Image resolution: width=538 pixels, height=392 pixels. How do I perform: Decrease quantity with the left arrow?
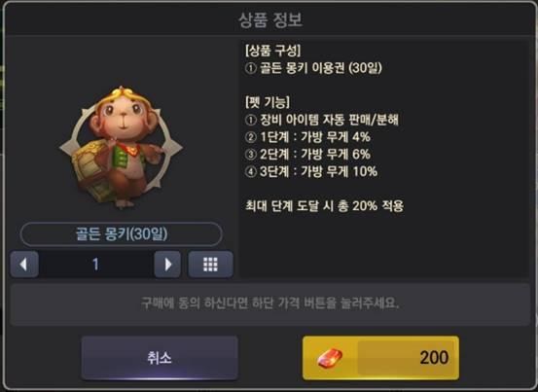coord(24,265)
